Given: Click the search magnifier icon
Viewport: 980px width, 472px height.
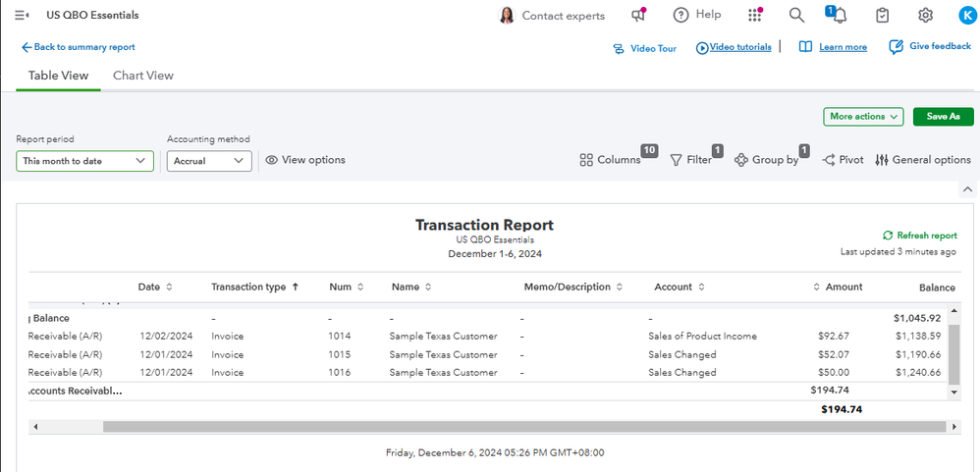Looking at the screenshot, I should tap(796, 15).
